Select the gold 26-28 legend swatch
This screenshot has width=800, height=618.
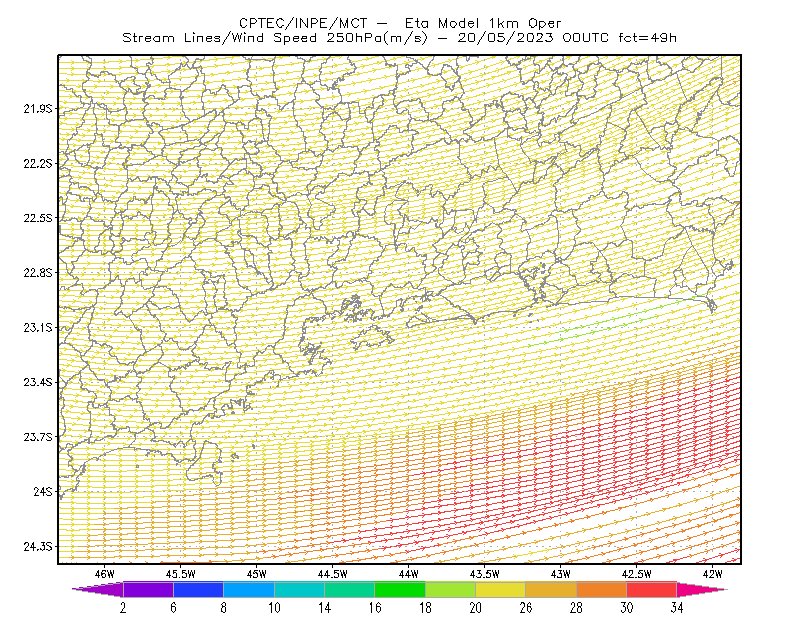(551, 589)
